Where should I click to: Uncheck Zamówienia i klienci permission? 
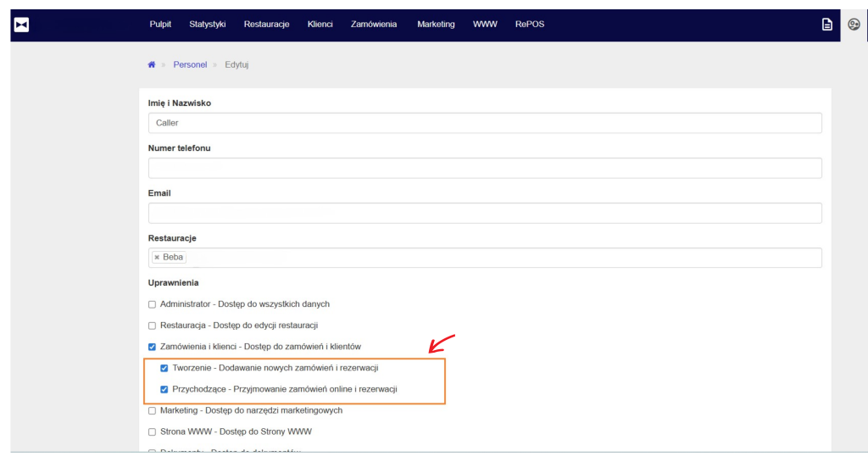click(x=153, y=347)
